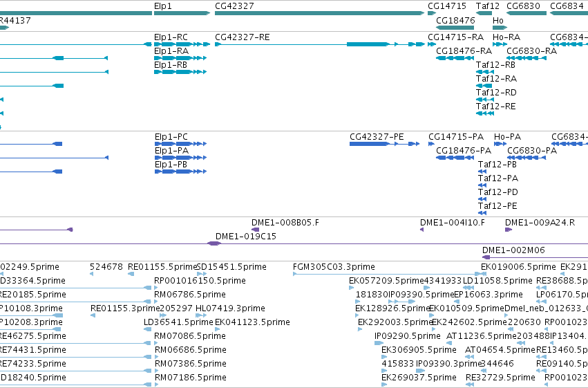
Task: Select EST RE32729.5prime
Action: tap(470, 385)
